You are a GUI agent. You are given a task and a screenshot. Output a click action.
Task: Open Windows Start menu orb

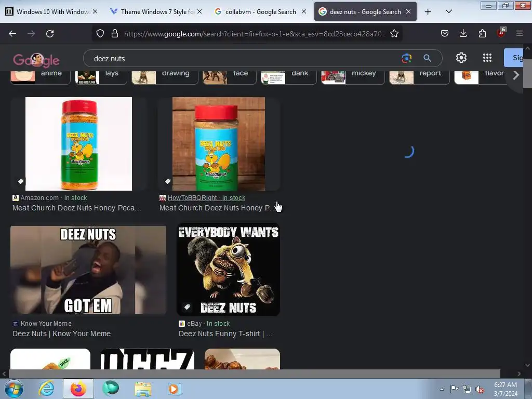click(x=14, y=389)
